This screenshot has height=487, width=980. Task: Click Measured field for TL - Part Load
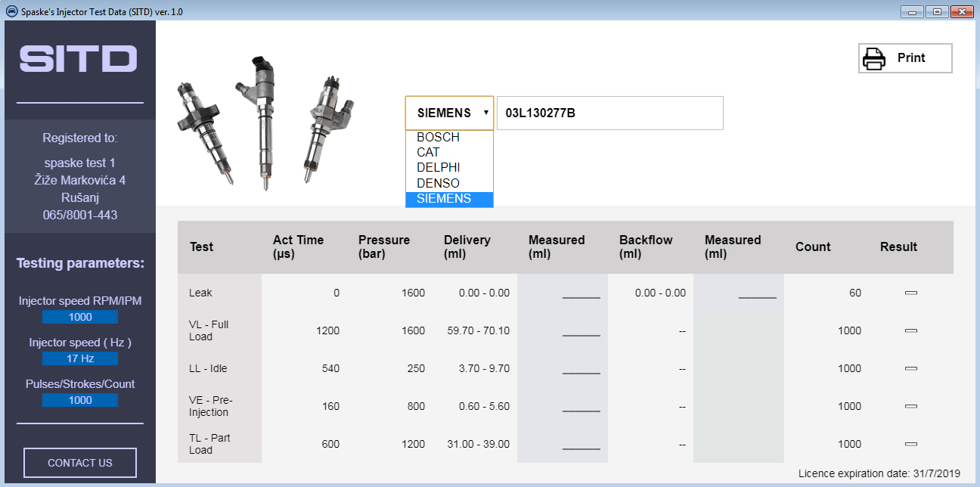tap(580, 445)
